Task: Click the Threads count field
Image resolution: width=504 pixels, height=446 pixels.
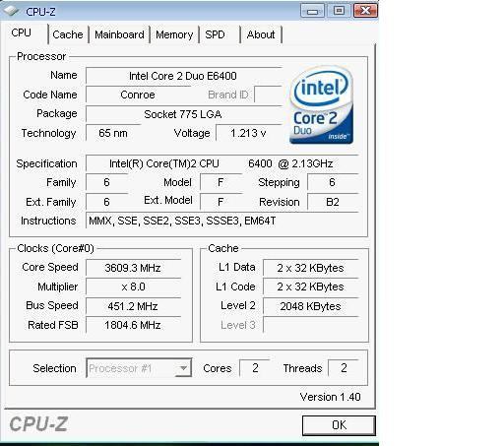Action: [x=344, y=368]
